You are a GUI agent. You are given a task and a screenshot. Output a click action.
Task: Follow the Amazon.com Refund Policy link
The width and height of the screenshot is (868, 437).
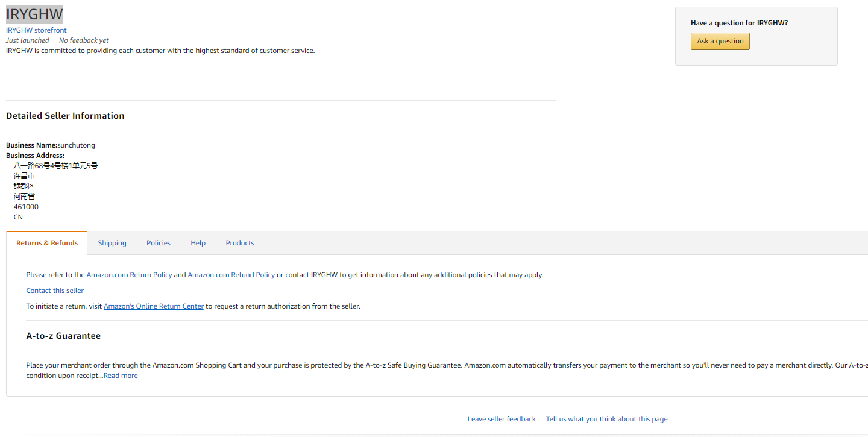click(x=231, y=275)
